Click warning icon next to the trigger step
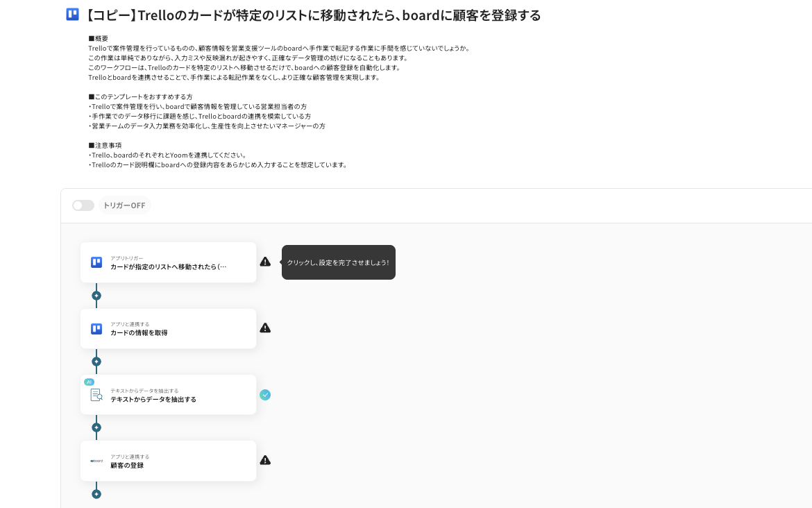The image size is (812, 508). [265, 262]
